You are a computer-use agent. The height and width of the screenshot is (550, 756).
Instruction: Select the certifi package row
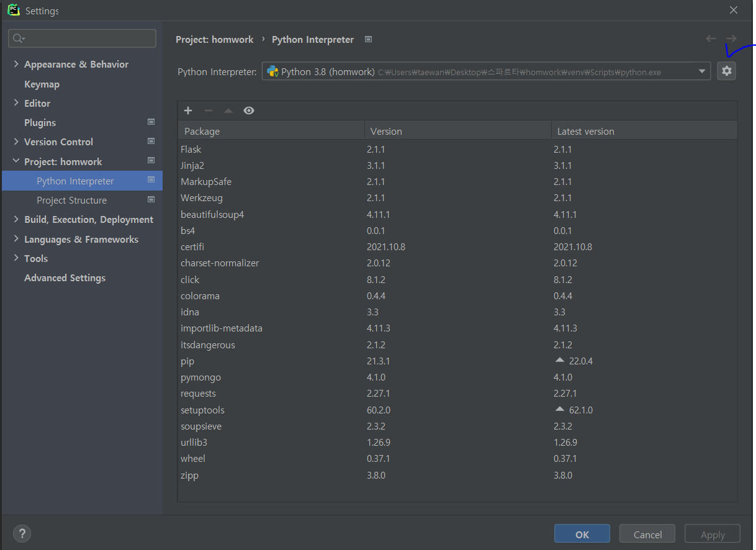click(457, 246)
